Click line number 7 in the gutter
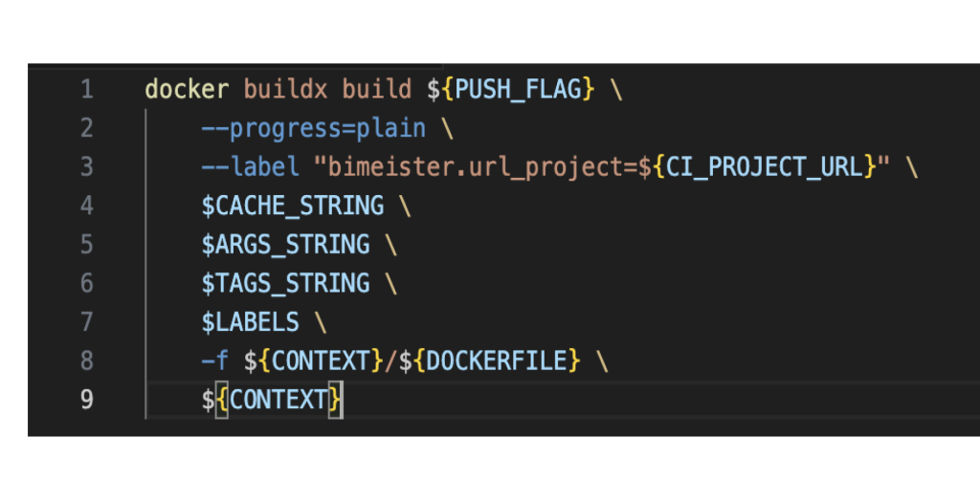This screenshot has width=980, height=480. 87,322
